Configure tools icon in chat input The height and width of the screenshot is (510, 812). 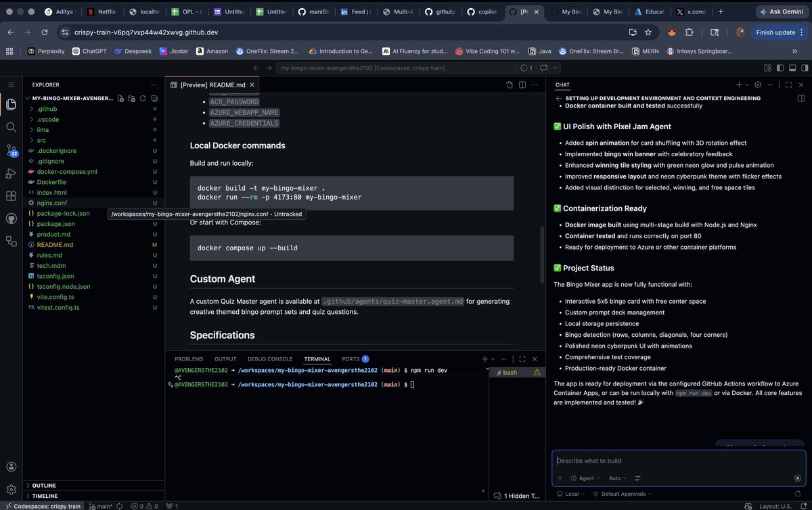[637, 478]
